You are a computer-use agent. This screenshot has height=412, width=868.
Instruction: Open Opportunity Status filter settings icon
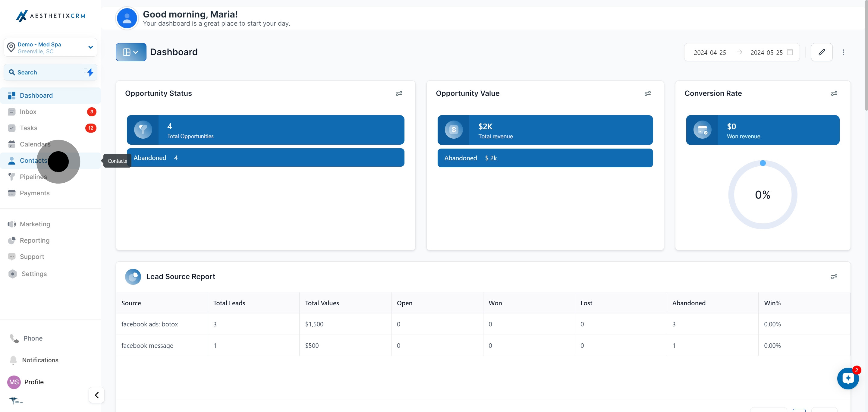399,93
